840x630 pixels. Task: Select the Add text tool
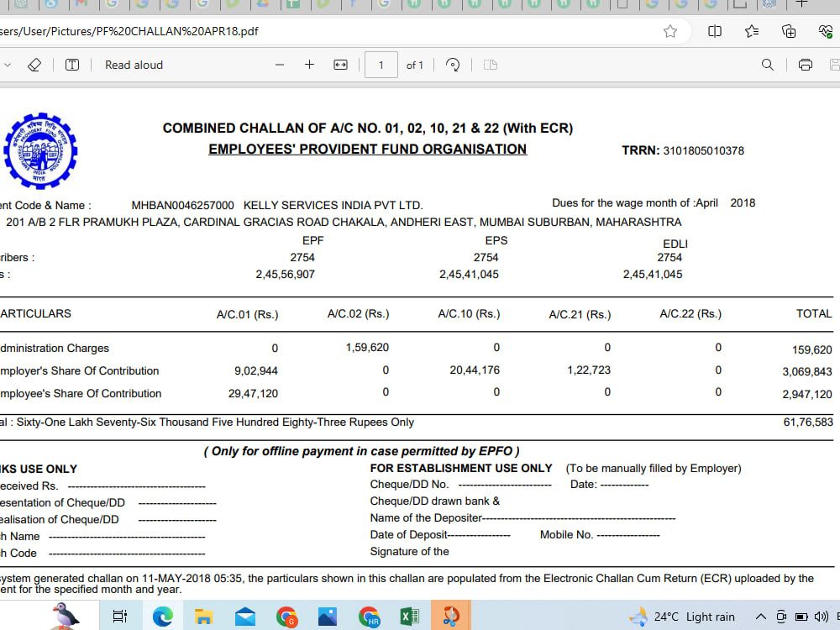tap(71, 65)
